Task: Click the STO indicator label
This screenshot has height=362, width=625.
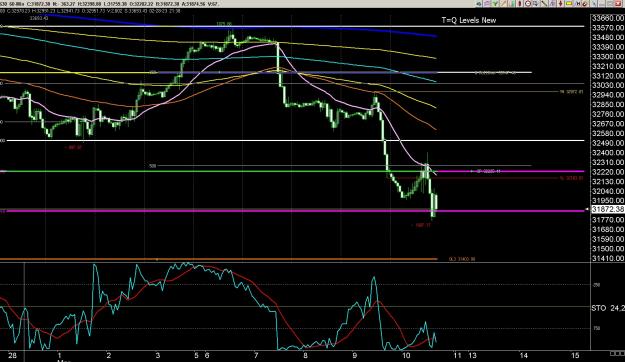Action: point(598,308)
